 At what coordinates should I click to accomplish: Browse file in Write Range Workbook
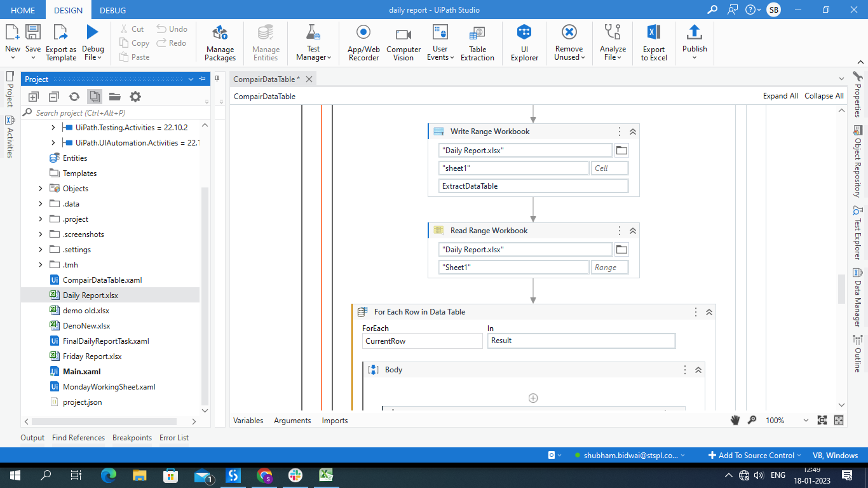coord(621,151)
